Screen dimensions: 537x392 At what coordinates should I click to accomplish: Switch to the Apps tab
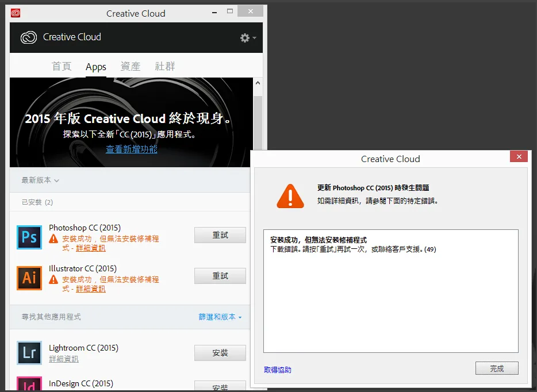pos(96,67)
